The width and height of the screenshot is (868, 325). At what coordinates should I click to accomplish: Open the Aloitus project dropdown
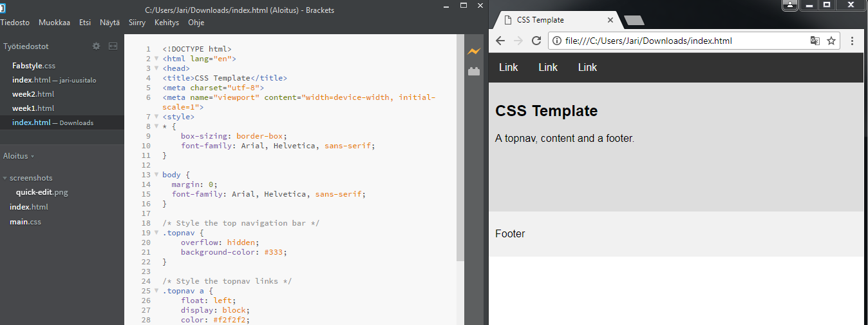click(x=19, y=156)
